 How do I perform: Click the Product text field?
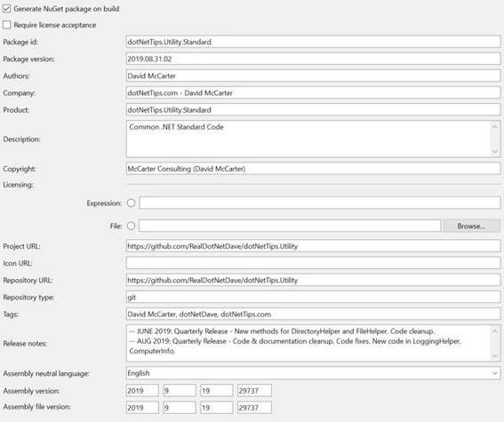click(313, 110)
